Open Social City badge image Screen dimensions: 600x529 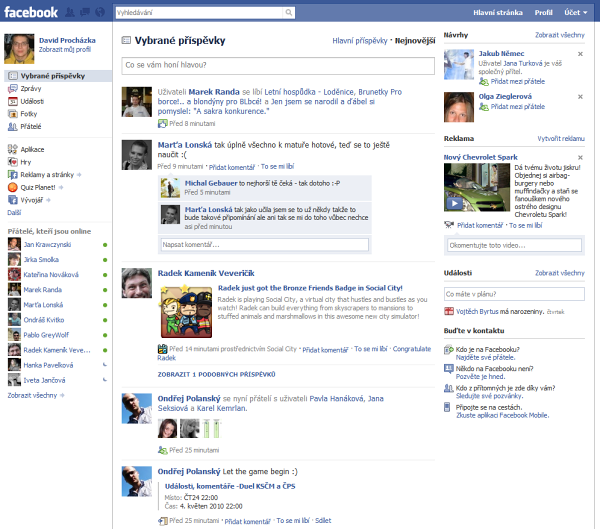point(186,312)
